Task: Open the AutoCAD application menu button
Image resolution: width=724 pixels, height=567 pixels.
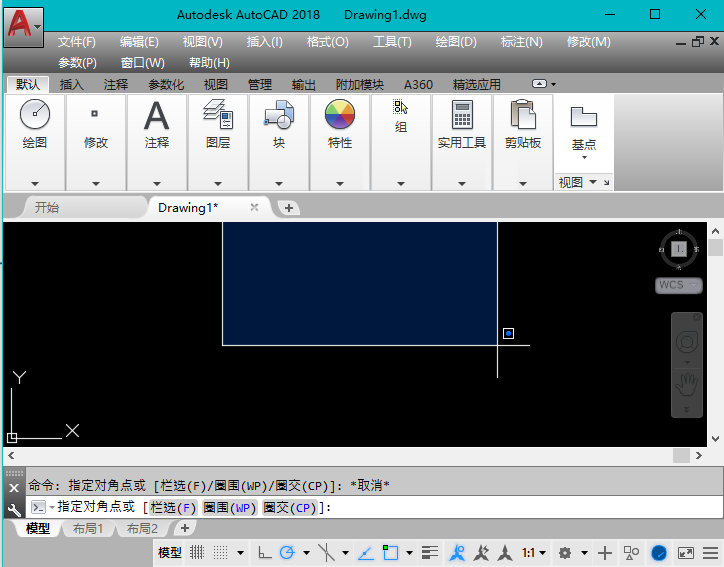Action: point(22,24)
